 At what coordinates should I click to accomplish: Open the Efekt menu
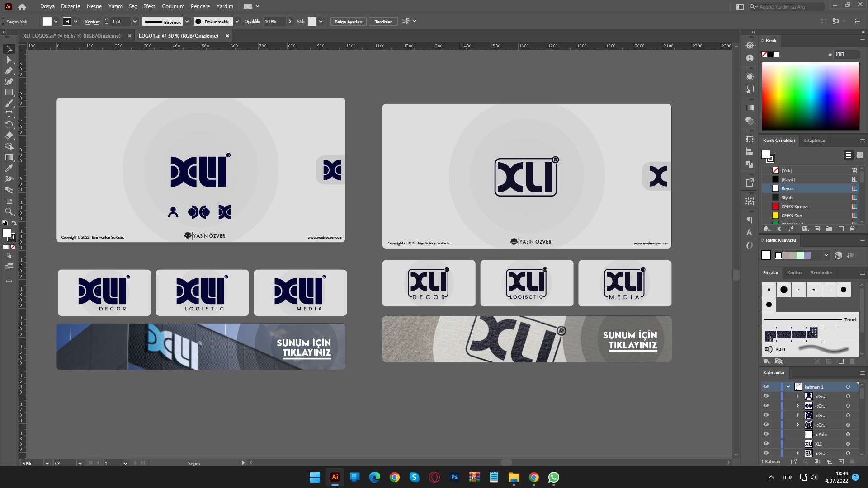coord(149,6)
